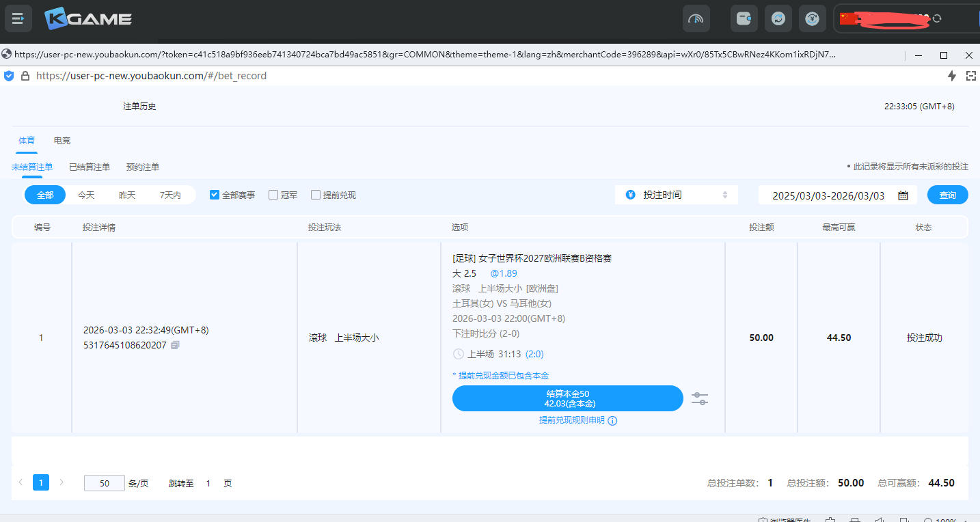Open the hamburger menu beside KGAME logo
Screen dimensions: 980x522
point(18,18)
